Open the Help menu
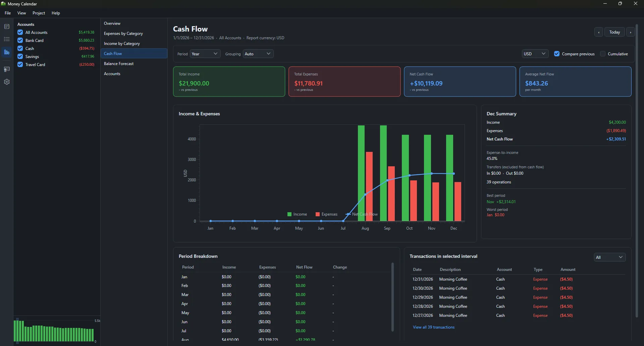This screenshot has height=346, width=644. click(56, 13)
